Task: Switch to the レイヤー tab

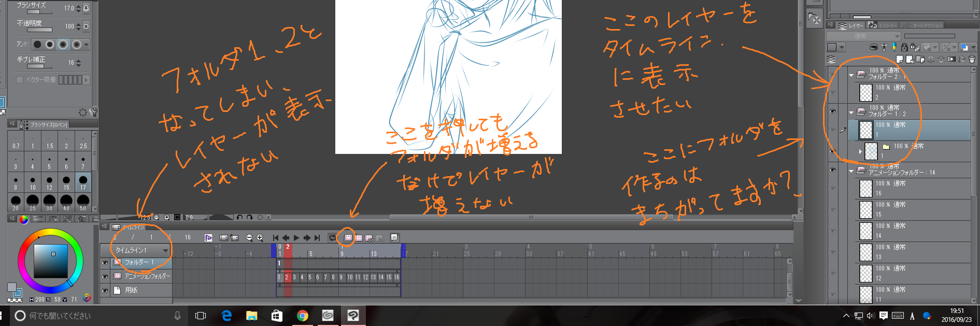Action: (x=850, y=25)
